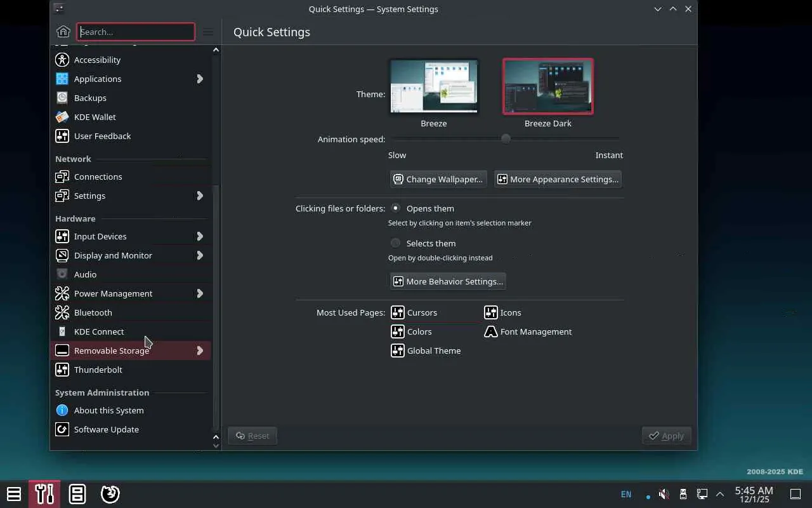
Task: Click the Change Wallpaper button
Action: (x=438, y=179)
